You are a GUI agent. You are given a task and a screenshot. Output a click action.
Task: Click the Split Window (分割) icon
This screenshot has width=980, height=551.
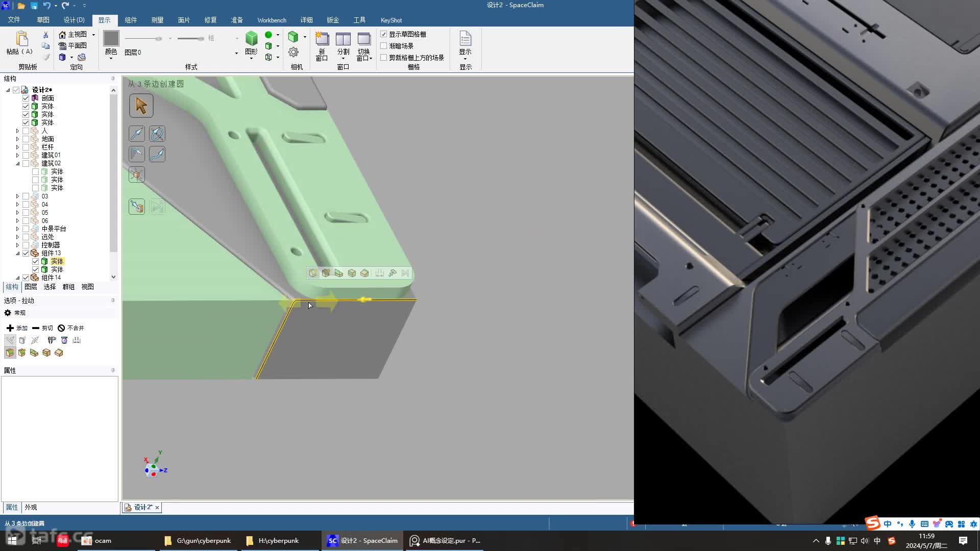coord(343,39)
